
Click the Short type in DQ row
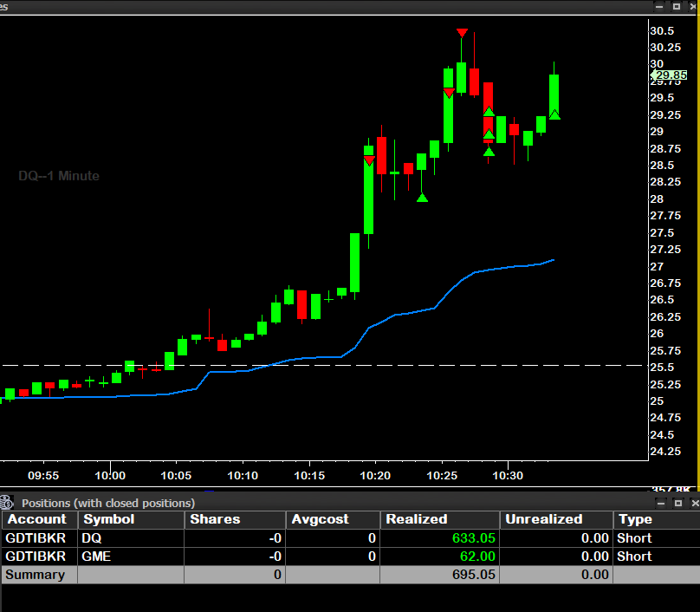[x=634, y=538]
